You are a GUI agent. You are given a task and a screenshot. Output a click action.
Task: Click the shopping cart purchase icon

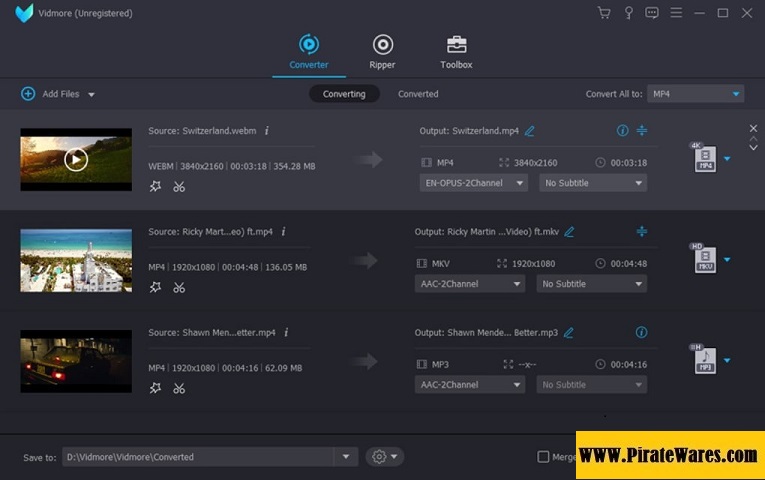(x=603, y=13)
